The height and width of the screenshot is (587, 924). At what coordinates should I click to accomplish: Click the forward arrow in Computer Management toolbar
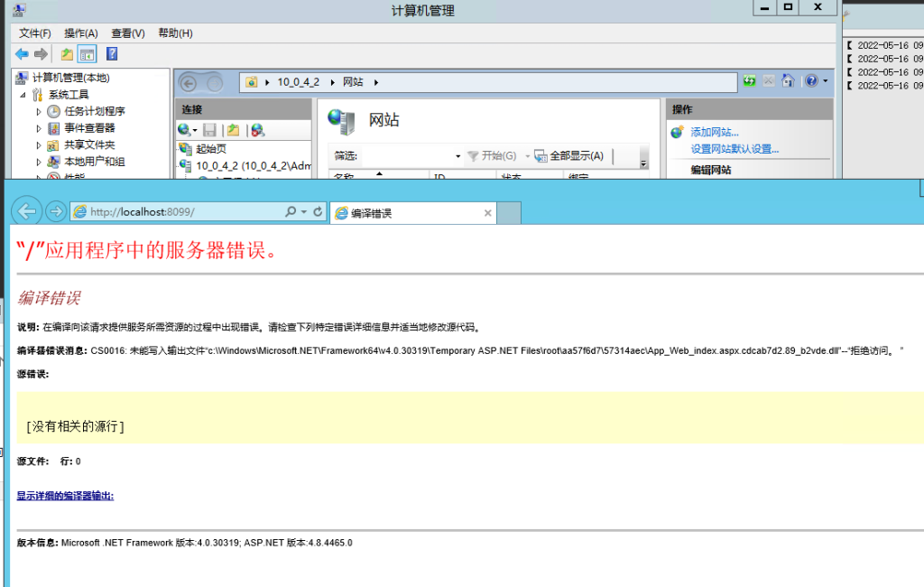41,52
